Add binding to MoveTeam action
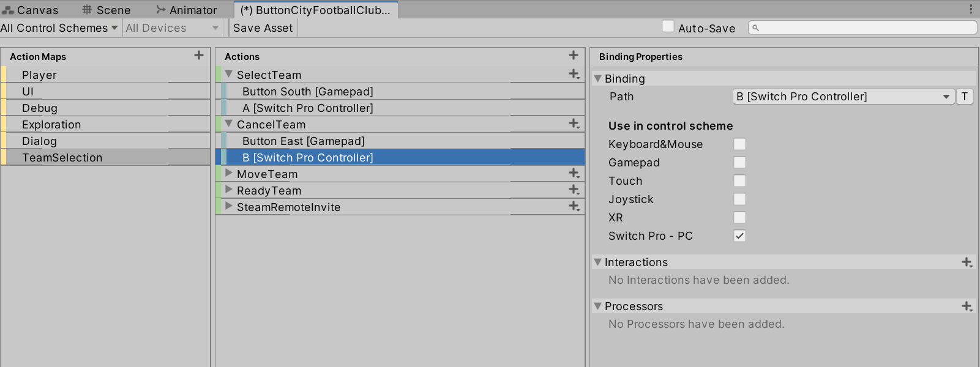 point(574,174)
